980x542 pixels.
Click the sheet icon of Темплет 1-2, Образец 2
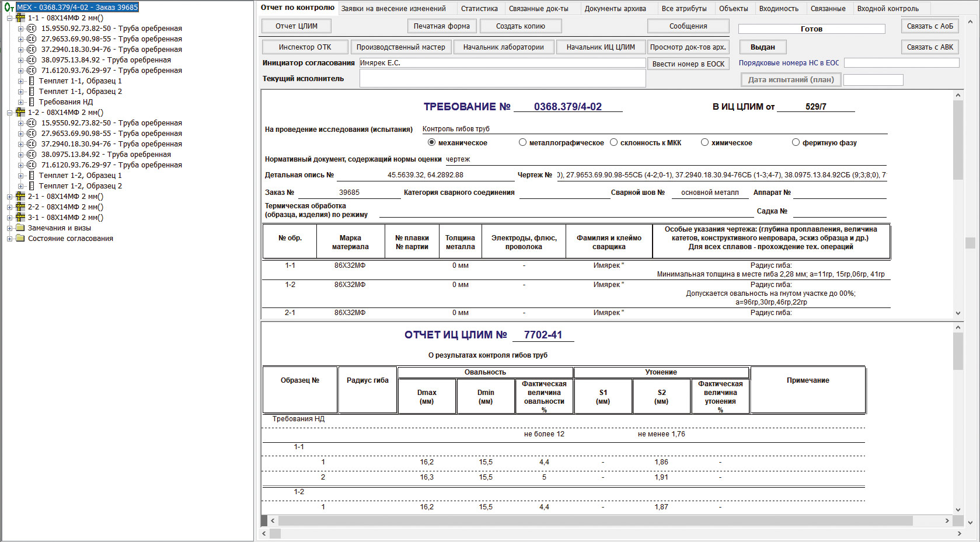32,186
